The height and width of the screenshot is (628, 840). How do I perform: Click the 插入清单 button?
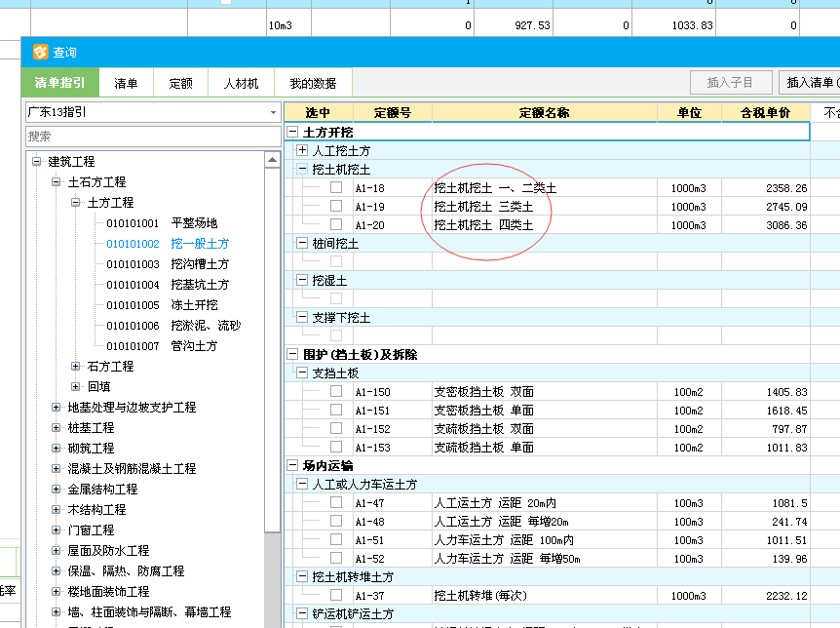point(810,83)
